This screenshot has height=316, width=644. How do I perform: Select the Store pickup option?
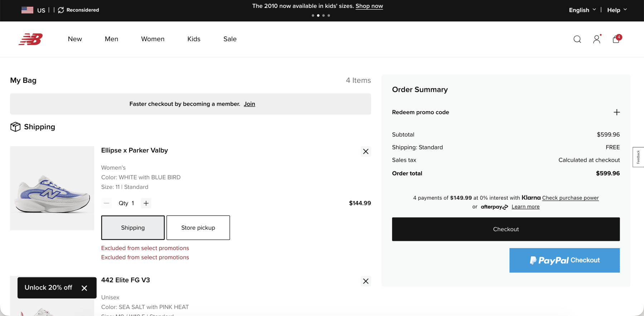pos(198,228)
